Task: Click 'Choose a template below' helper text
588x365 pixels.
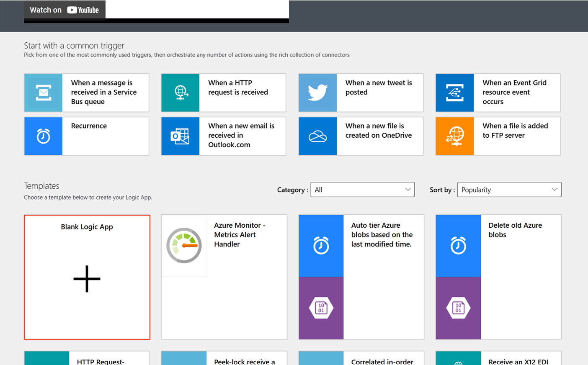Action: 88,198
